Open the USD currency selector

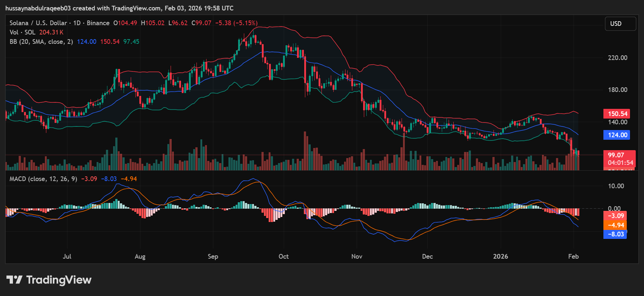tap(620, 24)
